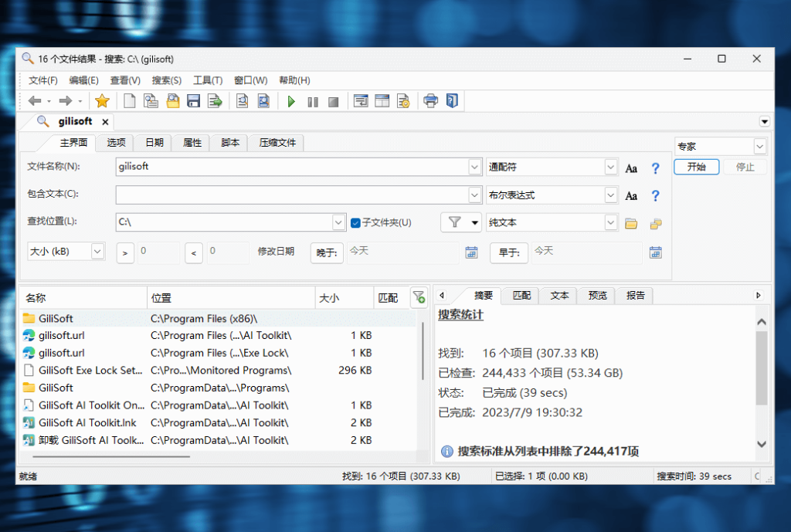The height and width of the screenshot is (532, 791).
Task: Click the copy-search-criteria icon with magnifier
Action: click(x=151, y=101)
